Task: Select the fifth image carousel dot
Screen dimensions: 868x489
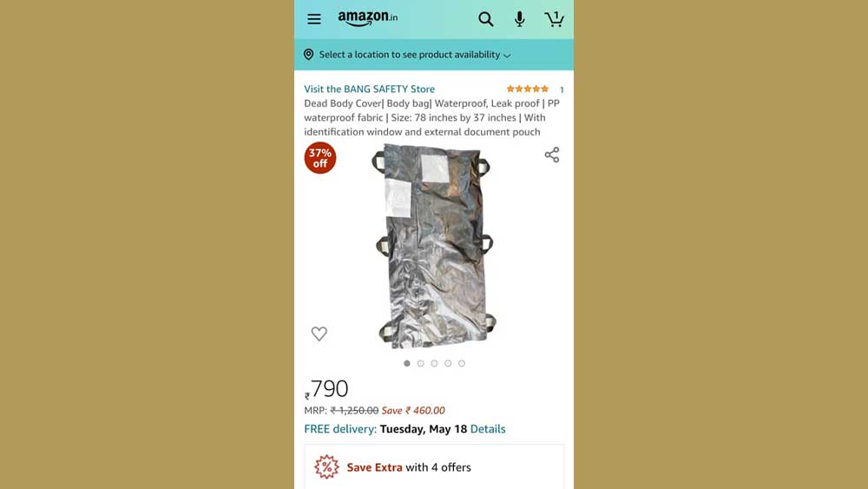Action: [x=462, y=363]
